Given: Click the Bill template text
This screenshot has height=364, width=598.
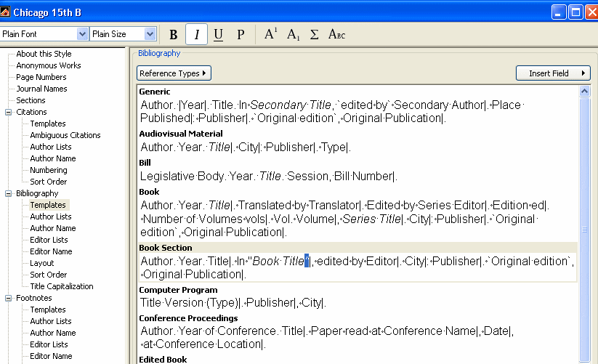Looking at the screenshot, I should pos(269,176).
